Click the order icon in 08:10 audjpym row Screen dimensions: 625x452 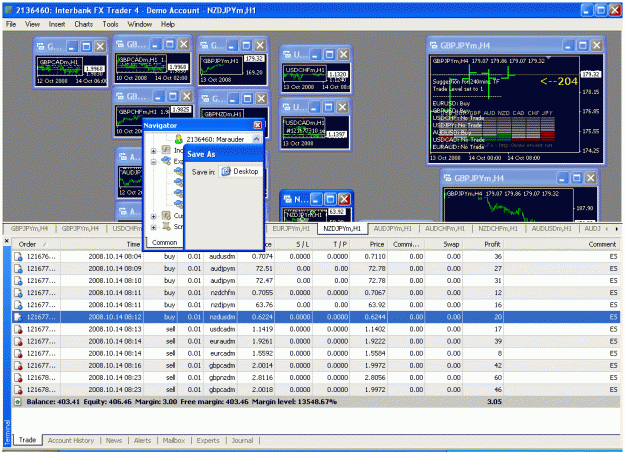tap(18, 281)
